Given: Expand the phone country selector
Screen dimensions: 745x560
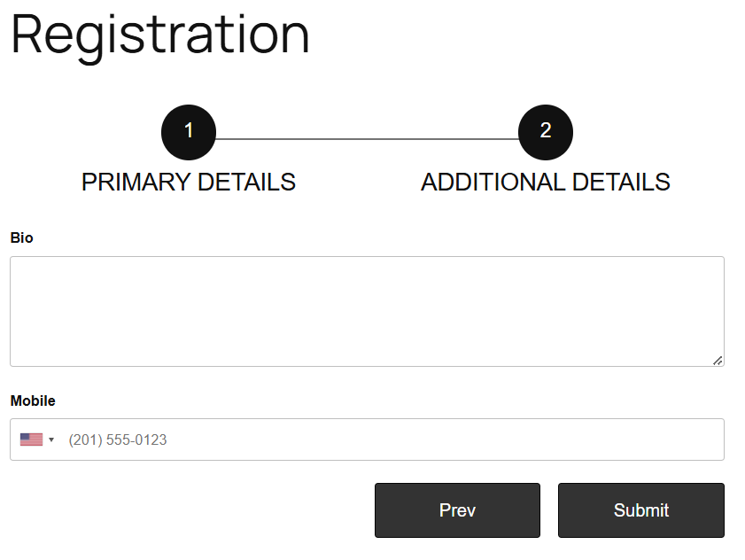Looking at the screenshot, I should point(38,439).
